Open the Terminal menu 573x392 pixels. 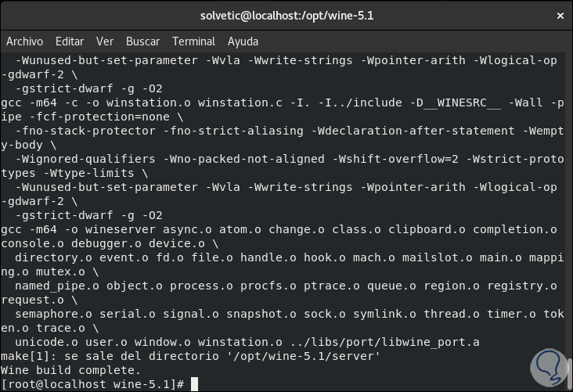193,41
